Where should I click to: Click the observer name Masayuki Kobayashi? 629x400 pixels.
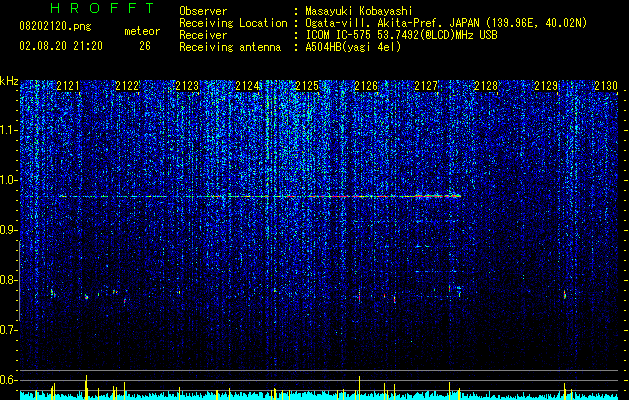point(359,11)
